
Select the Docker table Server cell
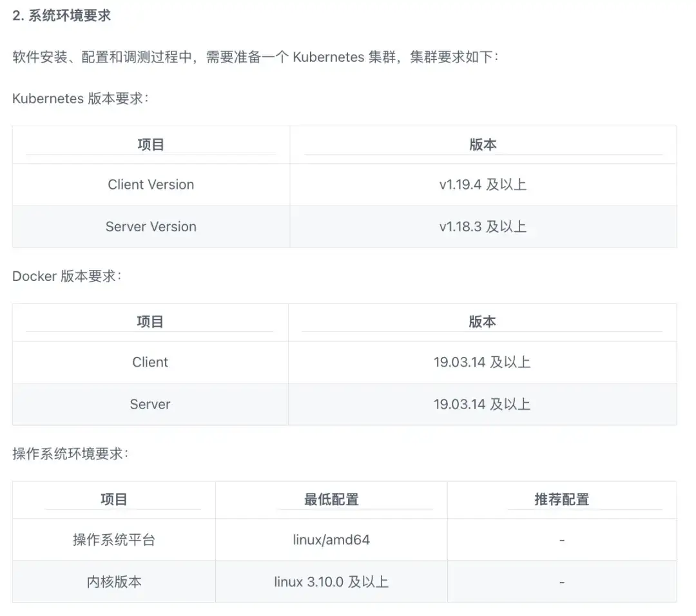tap(150, 404)
